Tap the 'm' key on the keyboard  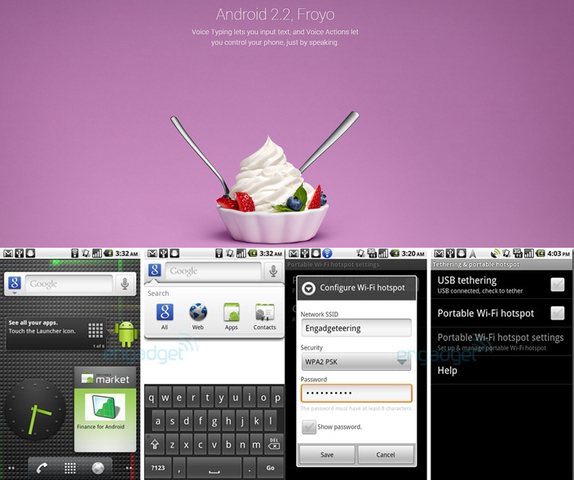pyautogui.click(x=256, y=444)
